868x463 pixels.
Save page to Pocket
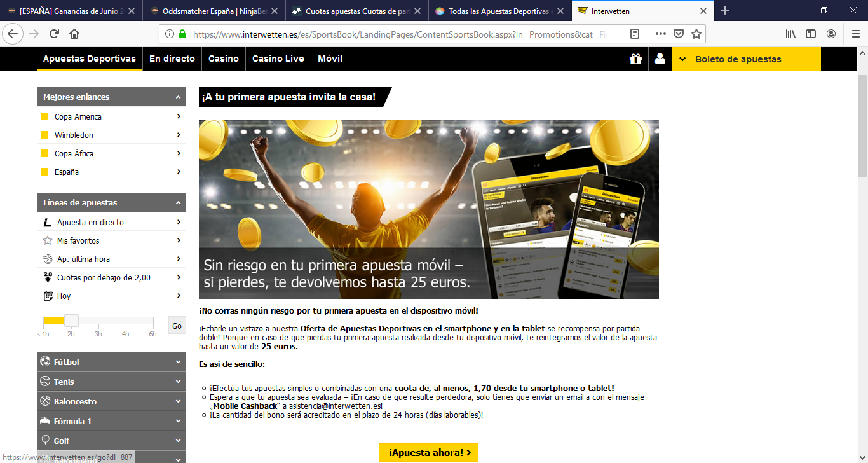coord(679,34)
